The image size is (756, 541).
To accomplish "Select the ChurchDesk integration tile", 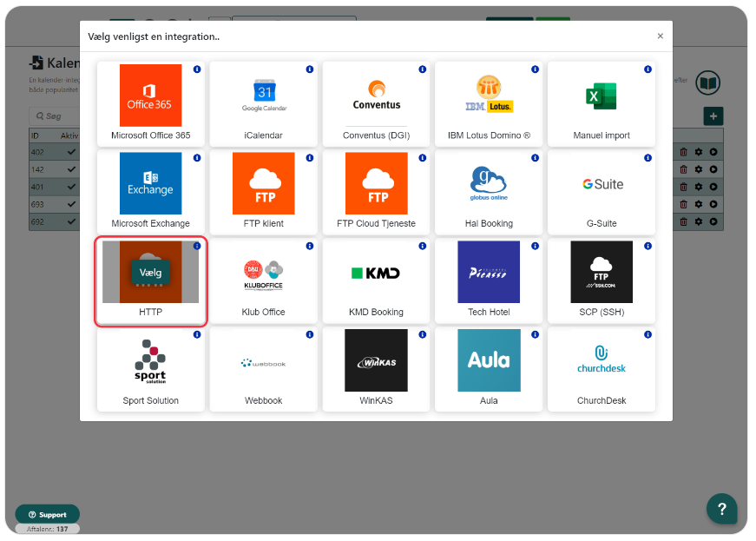I will (x=602, y=369).
